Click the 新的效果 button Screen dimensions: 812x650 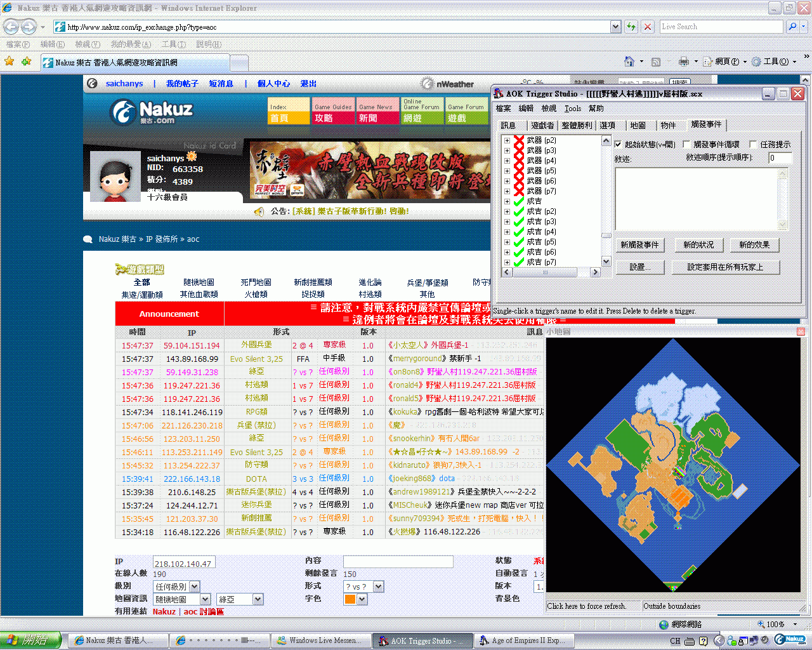pyautogui.click(x=754, y=245)
